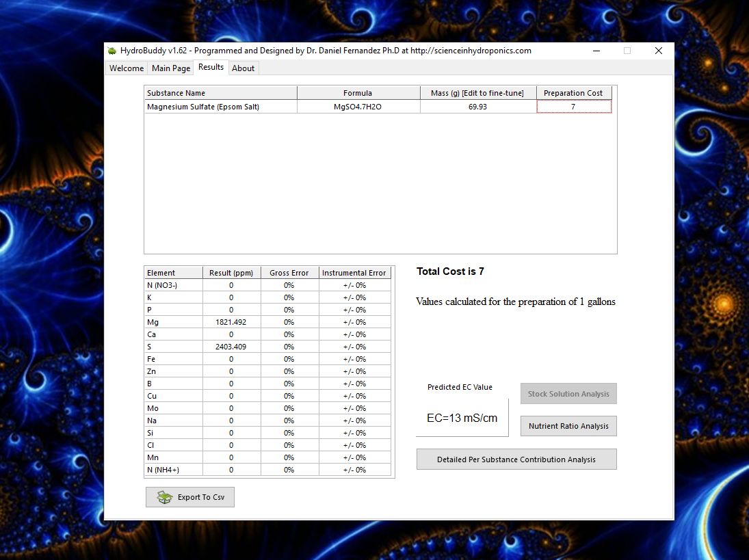Select the S element cell

pyautogui.click(x=173, y=347)
